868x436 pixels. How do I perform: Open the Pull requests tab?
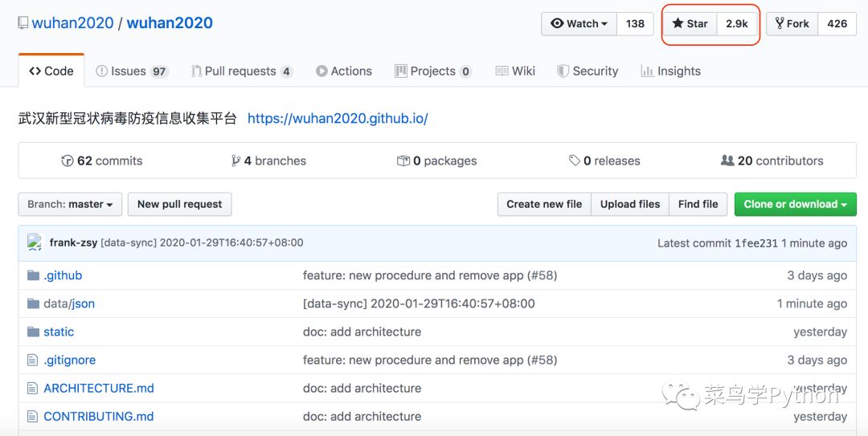click(x=242, y=71)
